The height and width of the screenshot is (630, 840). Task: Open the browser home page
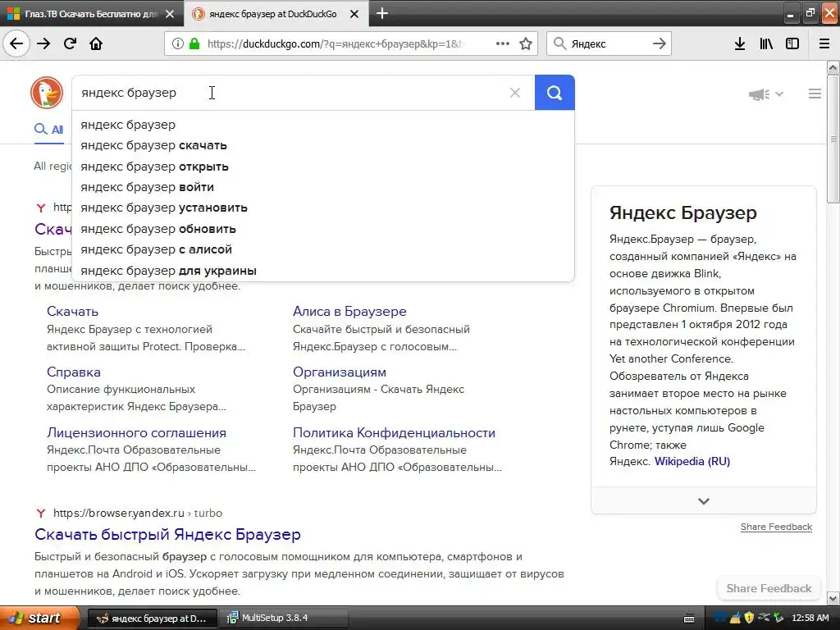click(x=96, y=43)
